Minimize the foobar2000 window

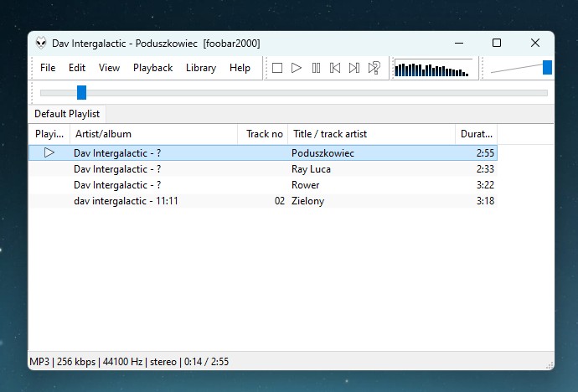(x=459, y=43)
